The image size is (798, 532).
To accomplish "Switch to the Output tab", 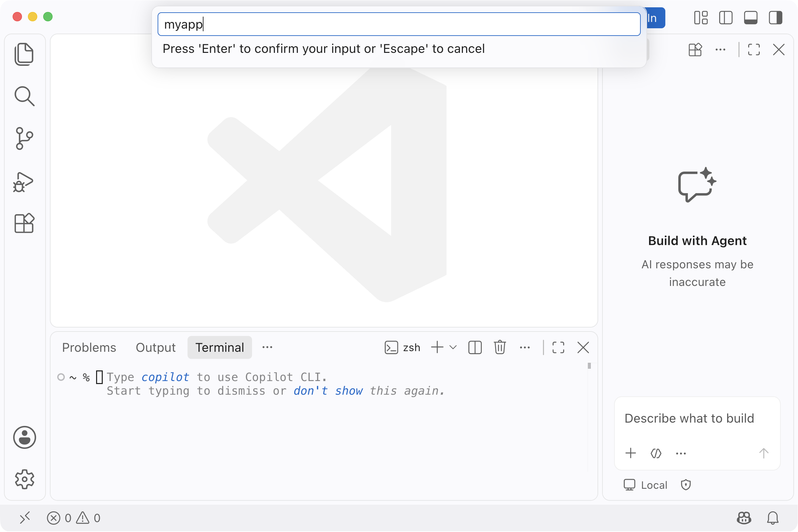I will pyautogui.click(x=156, y=347).
